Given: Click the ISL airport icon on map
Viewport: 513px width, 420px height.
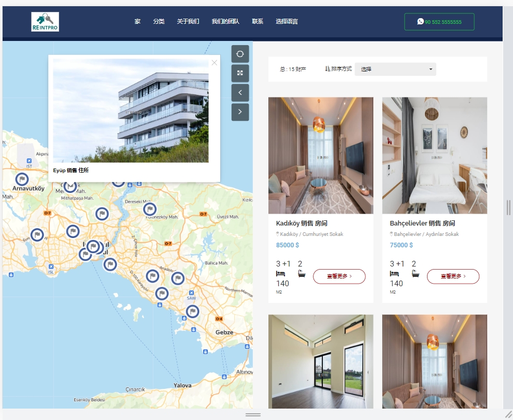Looking at the screenshot, I should 51,267.
